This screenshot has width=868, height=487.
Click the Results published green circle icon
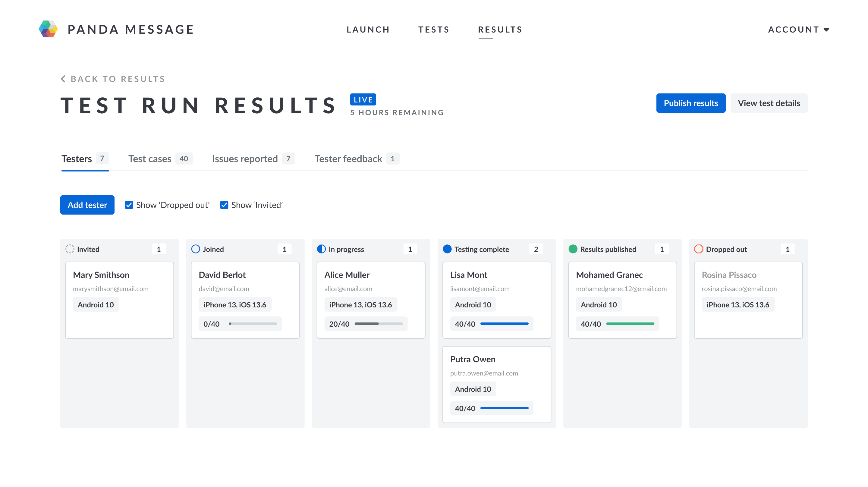coord(573,249)
